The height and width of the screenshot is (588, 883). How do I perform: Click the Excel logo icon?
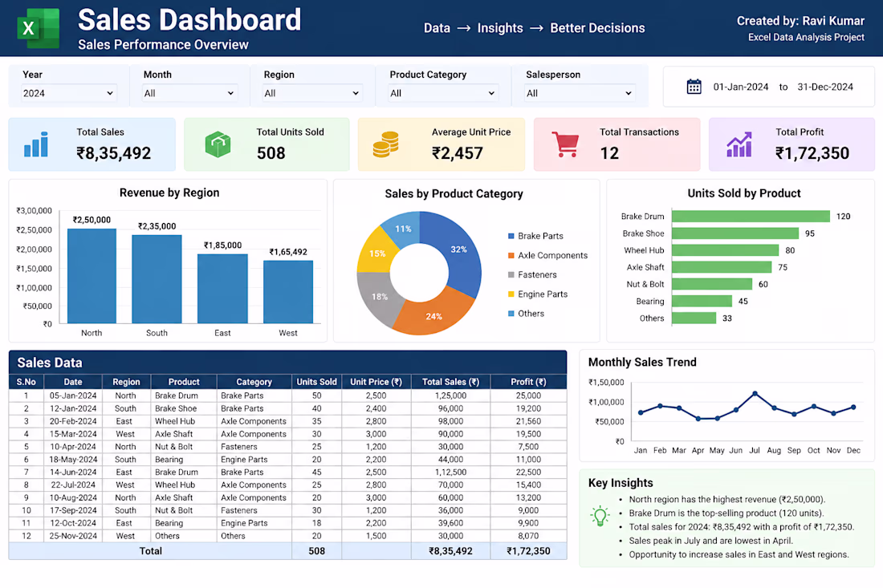(39, 28)
